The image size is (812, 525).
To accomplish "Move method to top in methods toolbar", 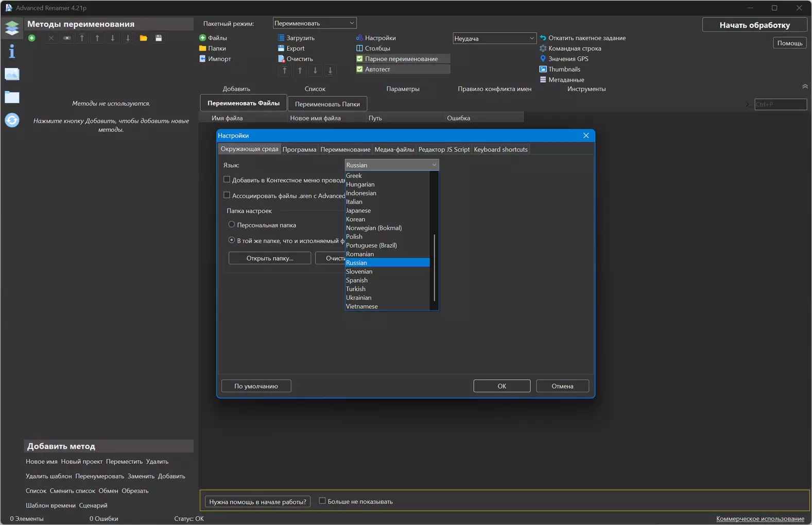I will [82, 38].
